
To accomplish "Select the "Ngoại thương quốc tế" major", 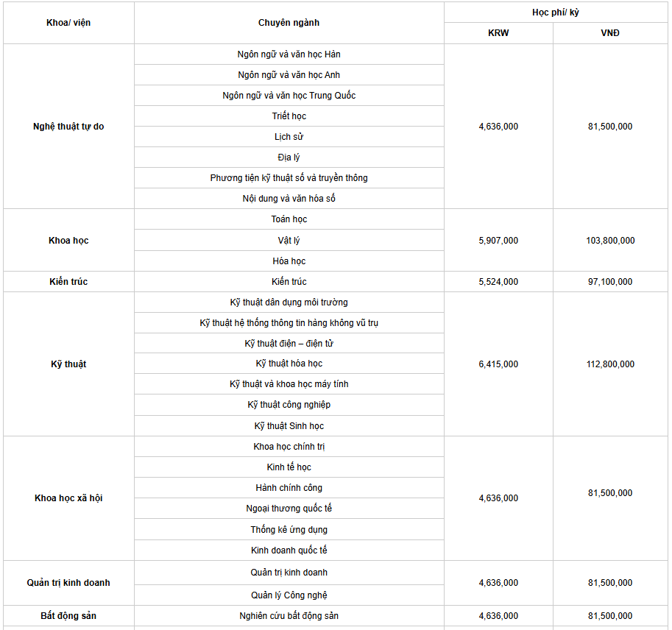I will (289, 509).
